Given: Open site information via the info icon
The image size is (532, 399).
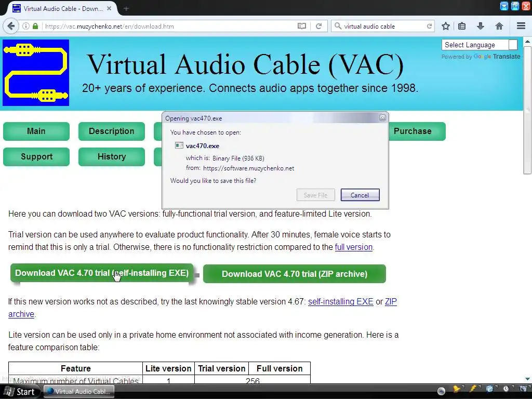Looking at the screenshot, I should click(x=26, y=26).
